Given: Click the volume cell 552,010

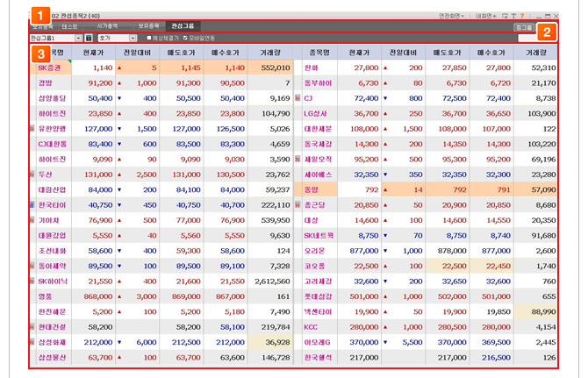Looking at the screenshot, I should click(270, 68).
